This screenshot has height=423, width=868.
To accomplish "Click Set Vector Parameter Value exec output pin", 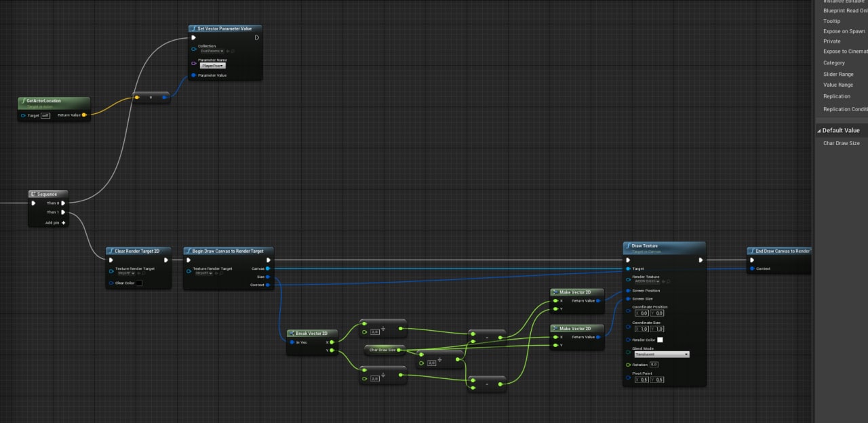I will pos(256,38).
